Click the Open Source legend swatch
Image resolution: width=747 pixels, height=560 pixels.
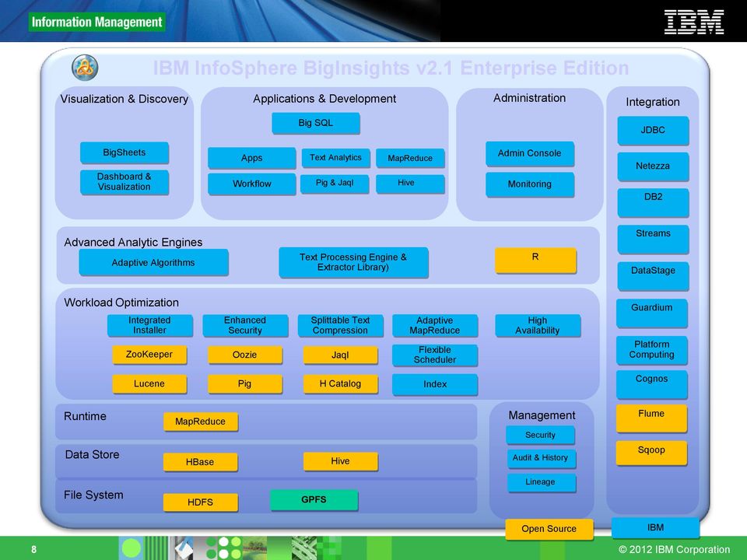[549, 529]
